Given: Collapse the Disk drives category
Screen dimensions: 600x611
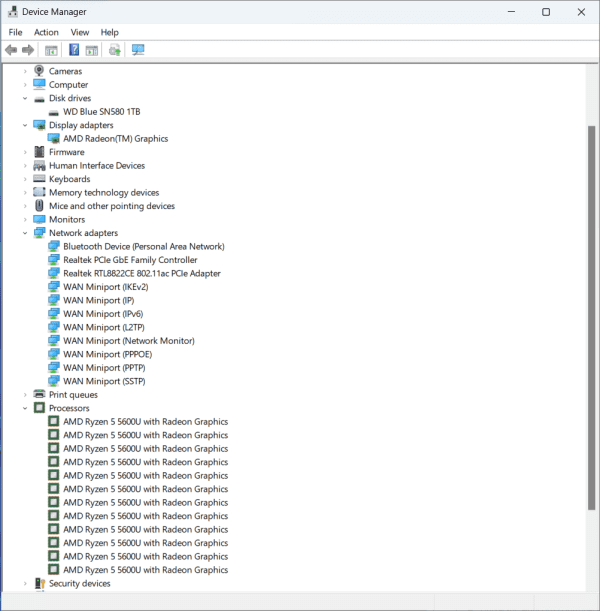Looking at the screenshot, I should click(25, 98).
